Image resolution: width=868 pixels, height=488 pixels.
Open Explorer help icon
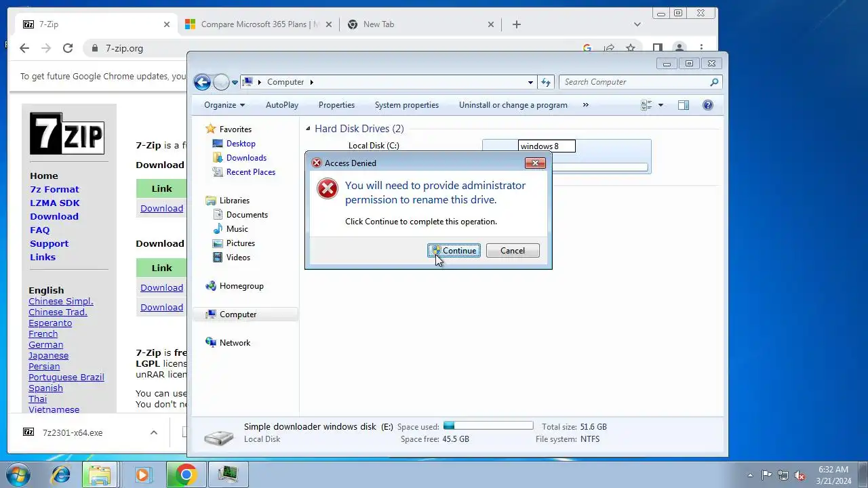pos(708,105)
